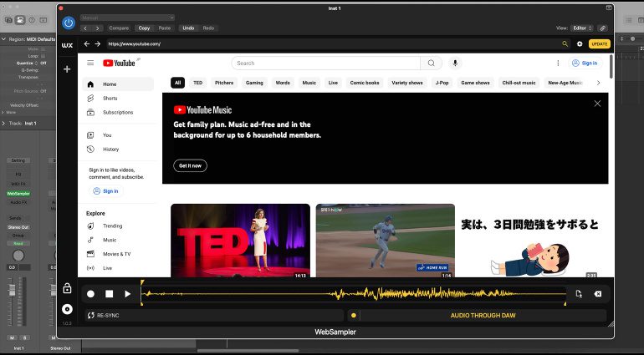This screenshot has width=644, height=355.
Task: Open Live in Explore section
Action: point(118,268)
